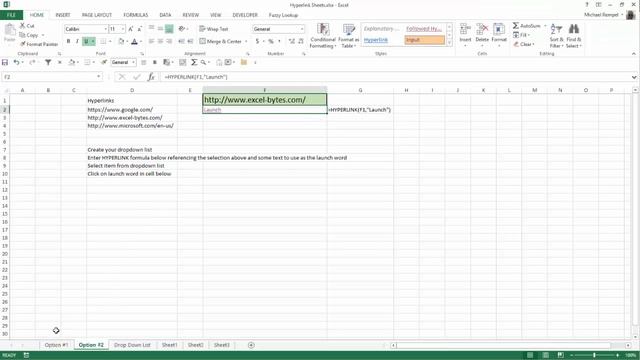
Task: Increase font size with the larger A
Action: pyautogui.click(x=131, y=29)
